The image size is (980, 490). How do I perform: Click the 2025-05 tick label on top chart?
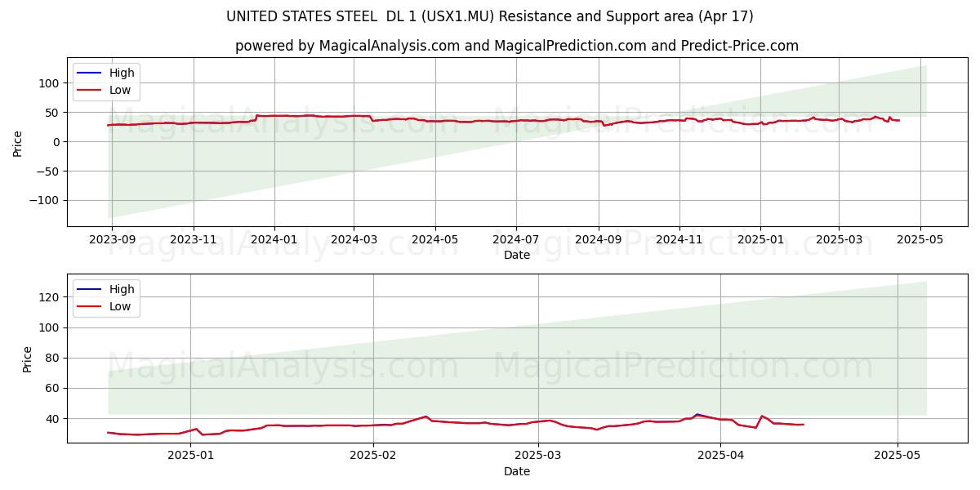(920, 240)
